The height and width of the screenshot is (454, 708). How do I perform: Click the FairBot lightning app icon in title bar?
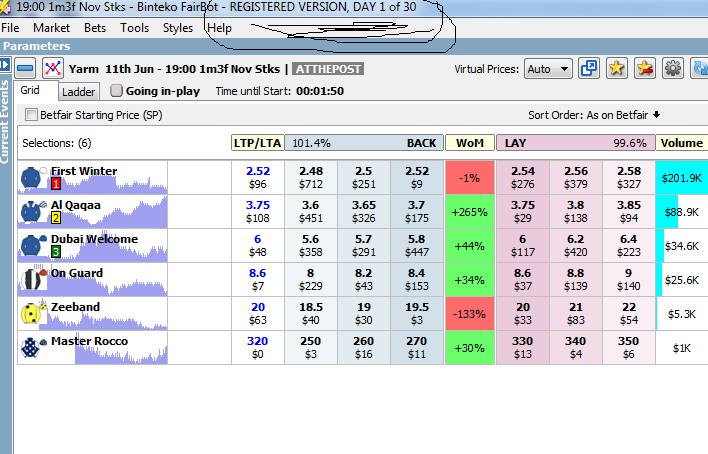pyautogui.click(x=5, y=8)
